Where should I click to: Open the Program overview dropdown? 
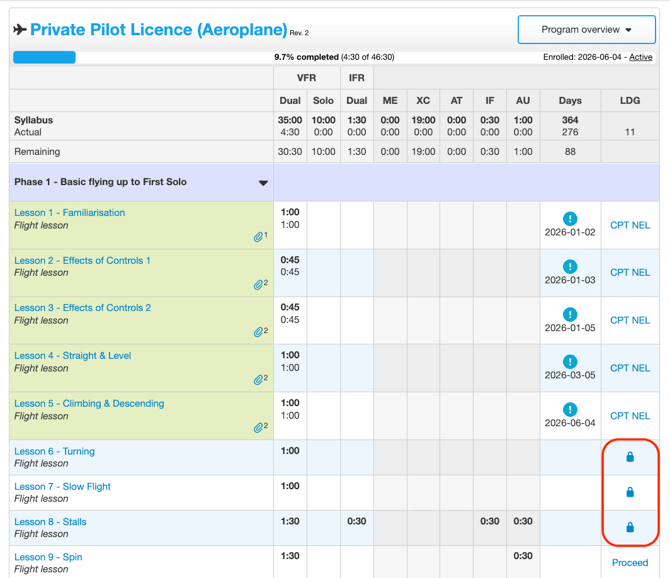click(x=586, y=29)
